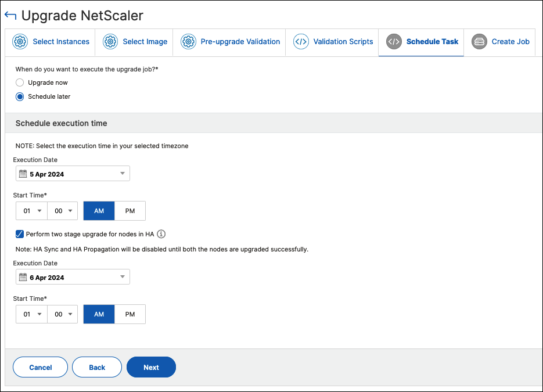Viewport: 543px width, 392px height.
Task: Set first Start Time to PM
Action: click(x=130, y=211)
